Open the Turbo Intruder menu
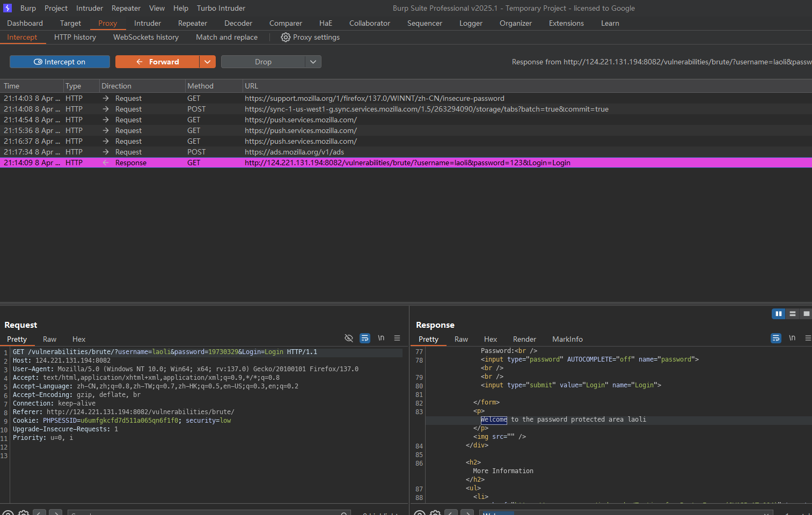812x515 pixels. (x=221, y=8)
